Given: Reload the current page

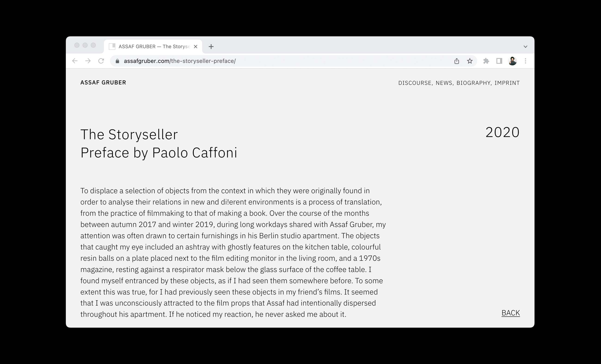Looking at the screenshot, I should 101,61.
